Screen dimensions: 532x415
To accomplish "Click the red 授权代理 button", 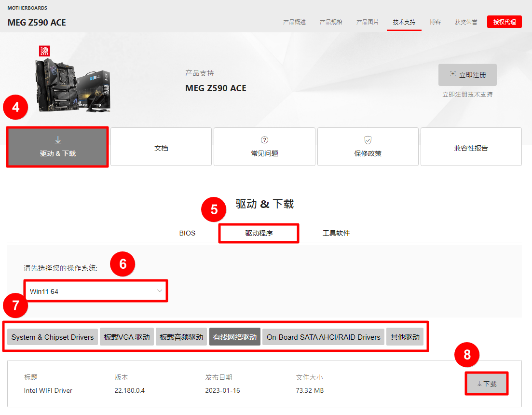I will click(504, 22).
